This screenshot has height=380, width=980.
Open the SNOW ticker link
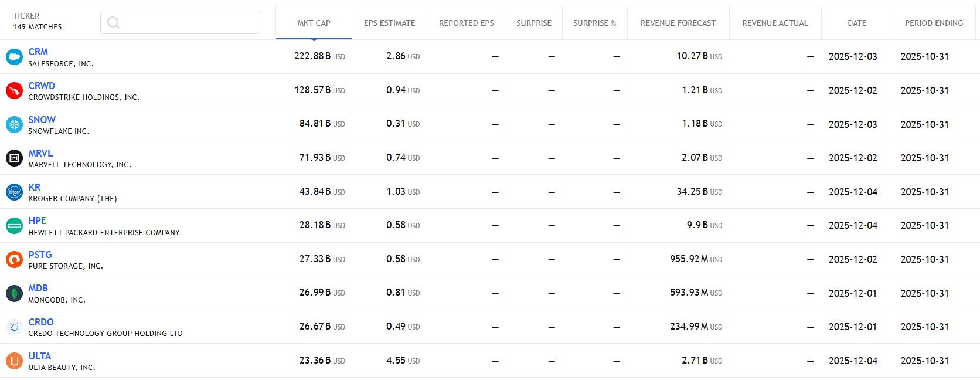(x=42, y=120)
